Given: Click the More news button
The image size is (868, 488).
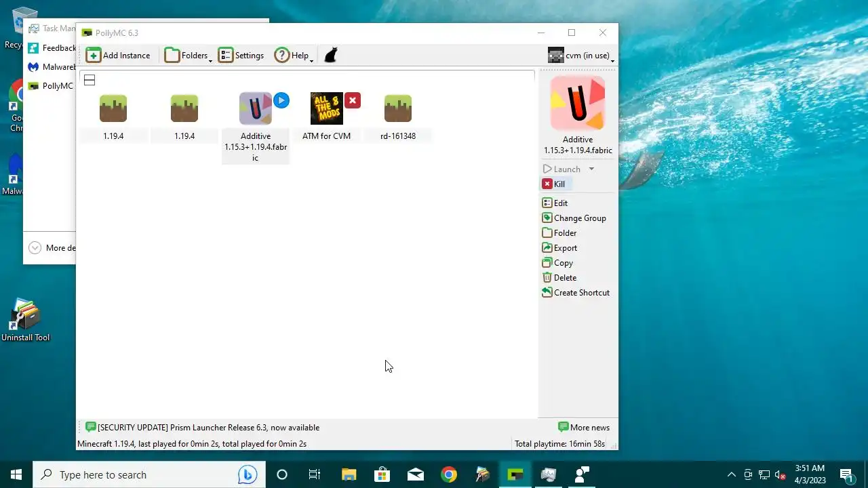Looking at the screenshot, I should tap(584, 427).
